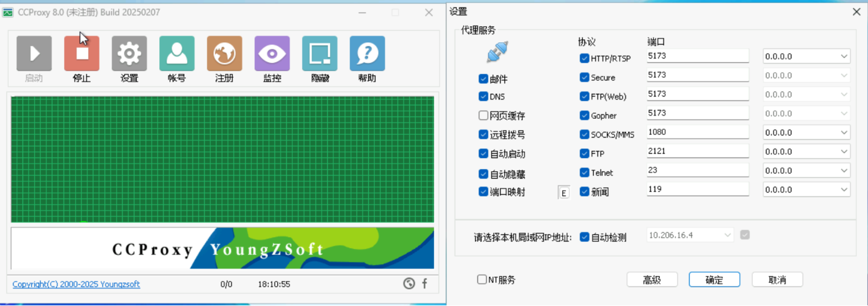Uncheck the HTTP/RTSP protocol checkbox
The height and width of the screenshot is (306, 868).
(x=584, y=58)
